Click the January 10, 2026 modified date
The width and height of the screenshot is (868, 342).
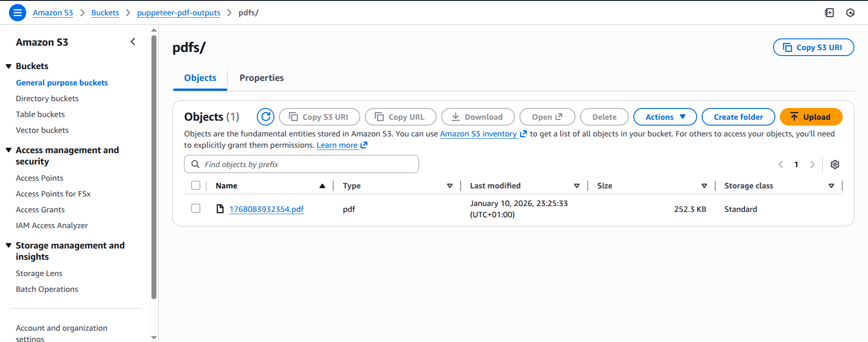click(519, 209)
